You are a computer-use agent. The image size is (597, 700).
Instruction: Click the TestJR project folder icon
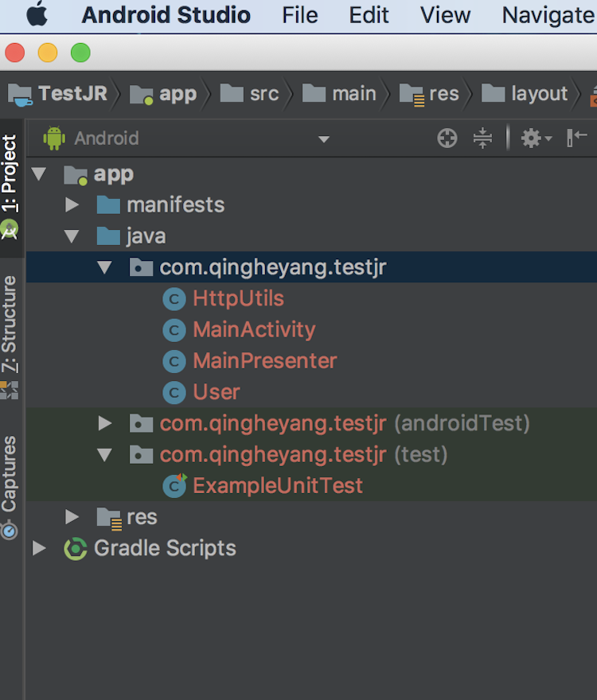20,95
